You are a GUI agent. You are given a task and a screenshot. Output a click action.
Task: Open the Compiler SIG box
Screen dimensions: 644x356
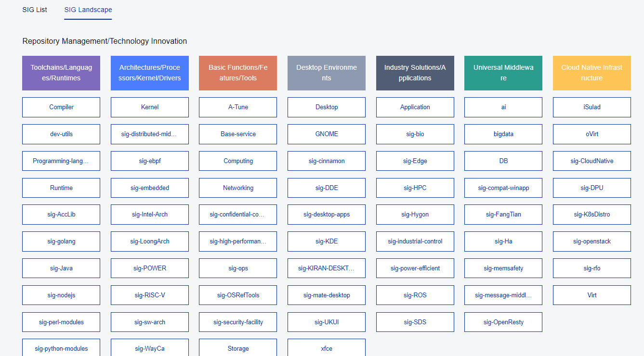61,107
